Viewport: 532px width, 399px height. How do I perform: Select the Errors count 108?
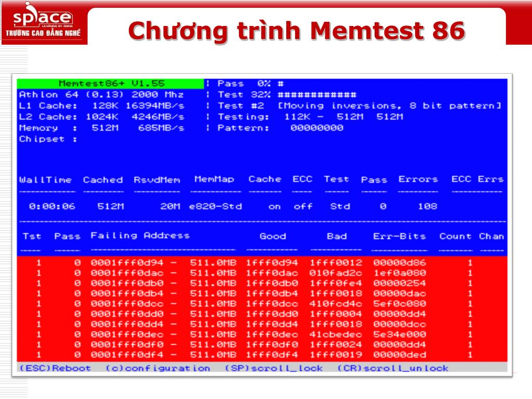click(428, 206)
